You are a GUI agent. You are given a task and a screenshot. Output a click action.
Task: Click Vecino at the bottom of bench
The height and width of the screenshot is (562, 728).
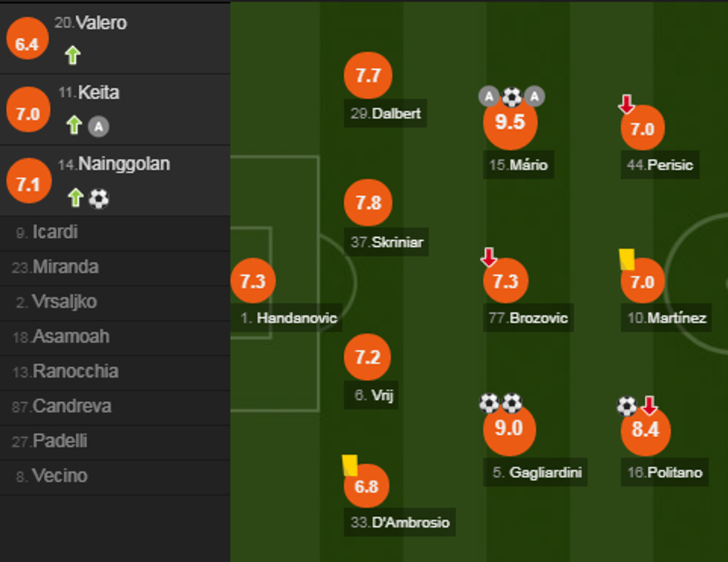pos(59,476)
